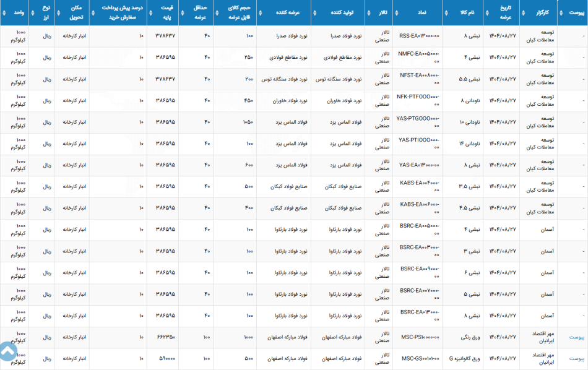Click symbol KABS-EA006000-00
Screen dimensions: 588x370
(420, 208)
